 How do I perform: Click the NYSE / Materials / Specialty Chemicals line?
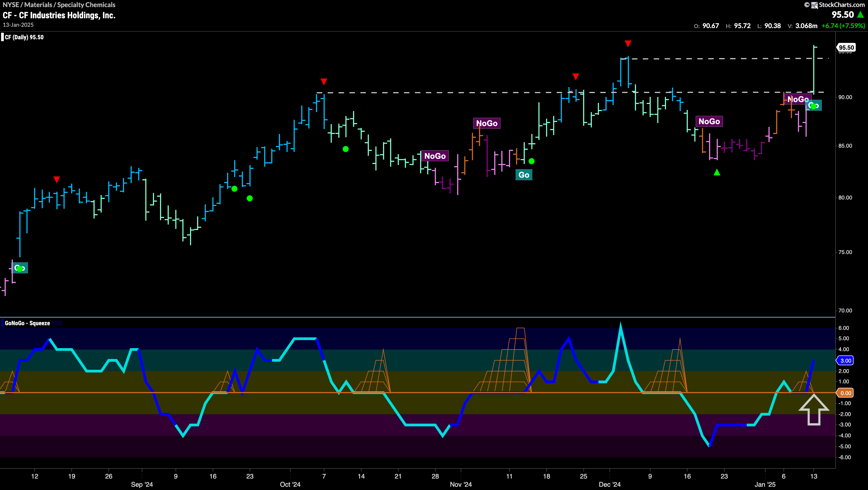(x=59, y=5)
